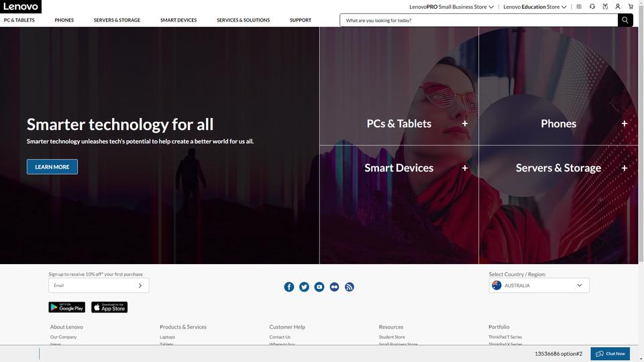The width and height of the screenshot is (644, 362).
Task: Click plus icon next to PCs & Tablets
Action: (465, 123)
